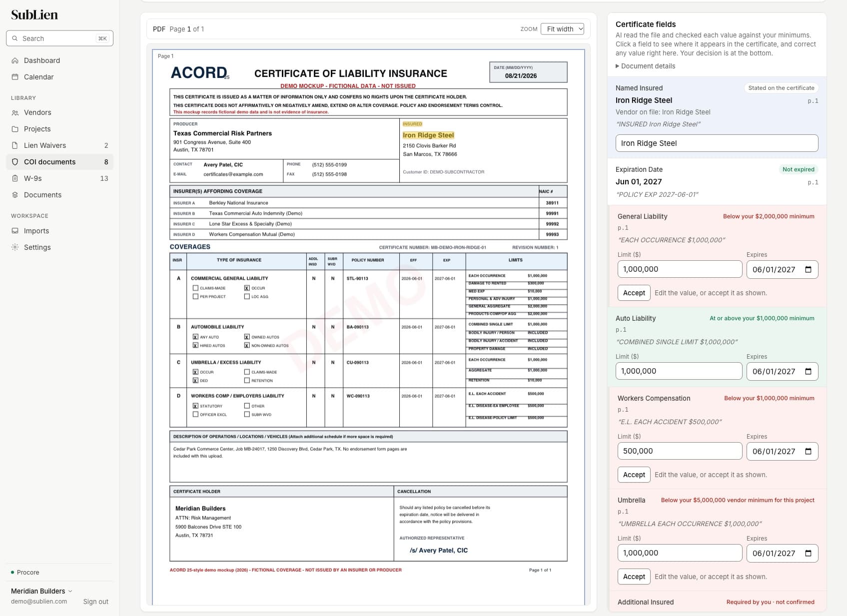Click the Additional Insured field row
847x616 pixels.
tap(717, 602)
